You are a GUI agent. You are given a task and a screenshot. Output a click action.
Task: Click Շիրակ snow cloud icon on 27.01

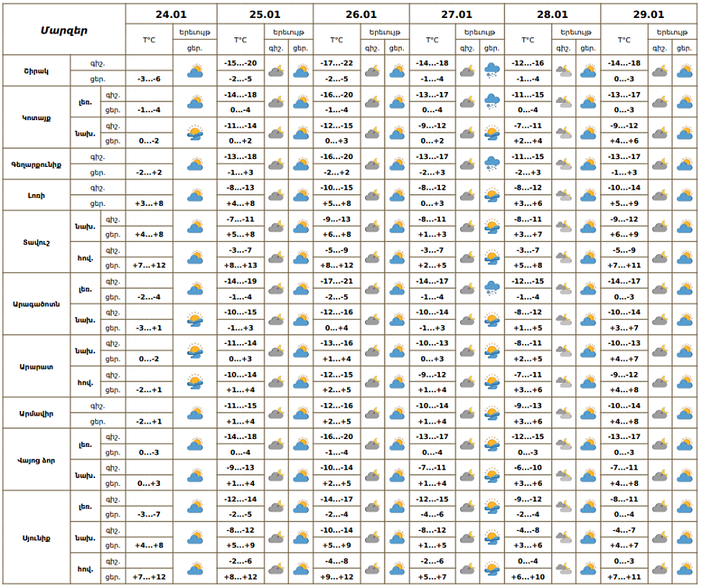coord(491,71)
